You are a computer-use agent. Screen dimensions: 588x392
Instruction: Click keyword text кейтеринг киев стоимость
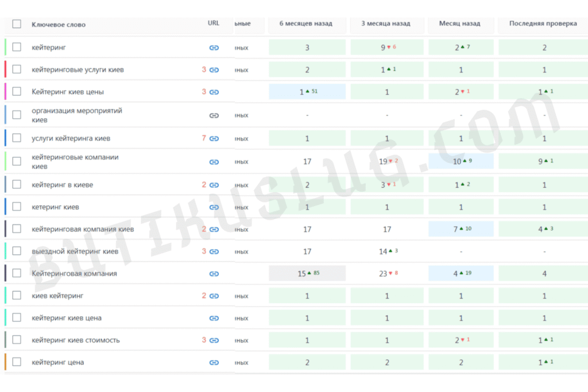(76, 340)
